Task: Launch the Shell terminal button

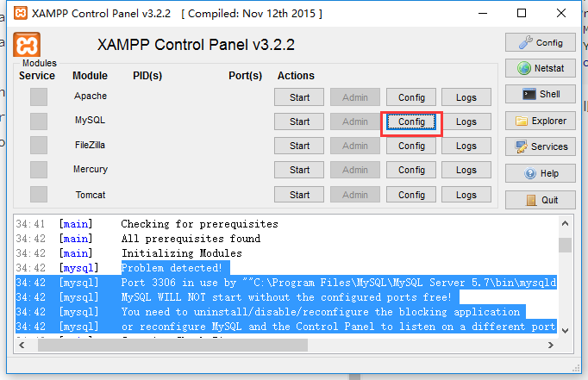Action: 540,94
